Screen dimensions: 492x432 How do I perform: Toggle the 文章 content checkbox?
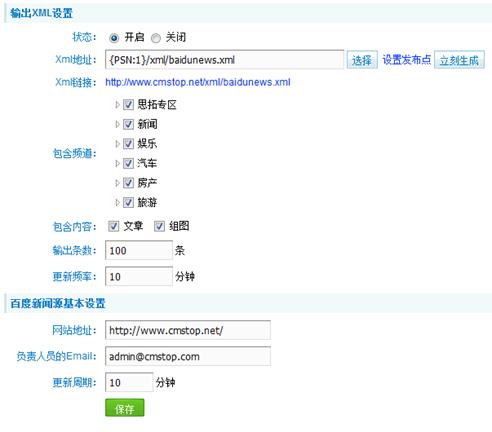[x=113, y=226]
